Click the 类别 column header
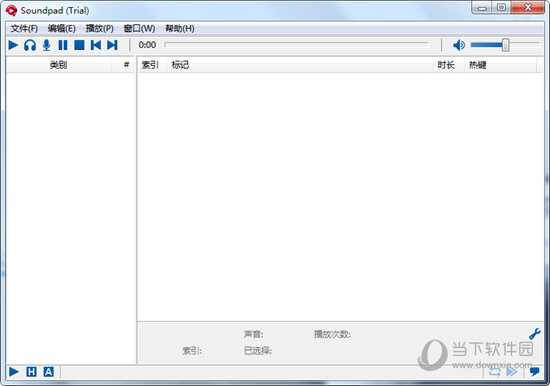Viewport: 550px width, 386px height. click(59, 65)
